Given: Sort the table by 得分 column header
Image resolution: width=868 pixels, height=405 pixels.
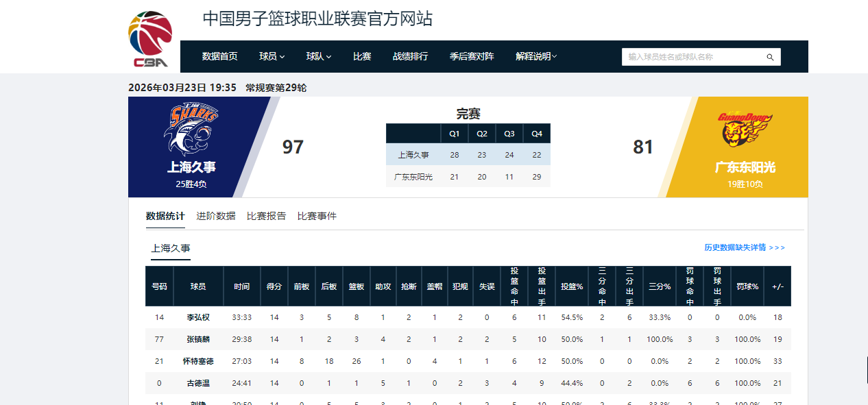Looking at the screenshot, I should click(x=274, y=286).
